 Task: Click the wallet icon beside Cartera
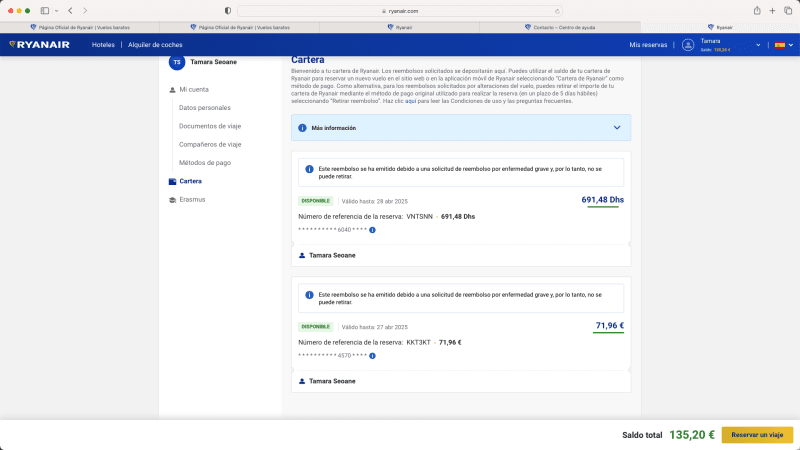172,182
